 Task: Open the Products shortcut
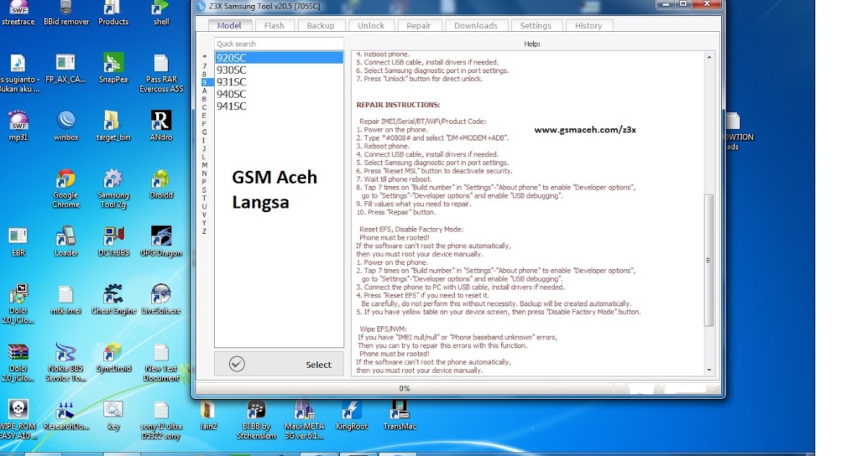click(113, 13)
